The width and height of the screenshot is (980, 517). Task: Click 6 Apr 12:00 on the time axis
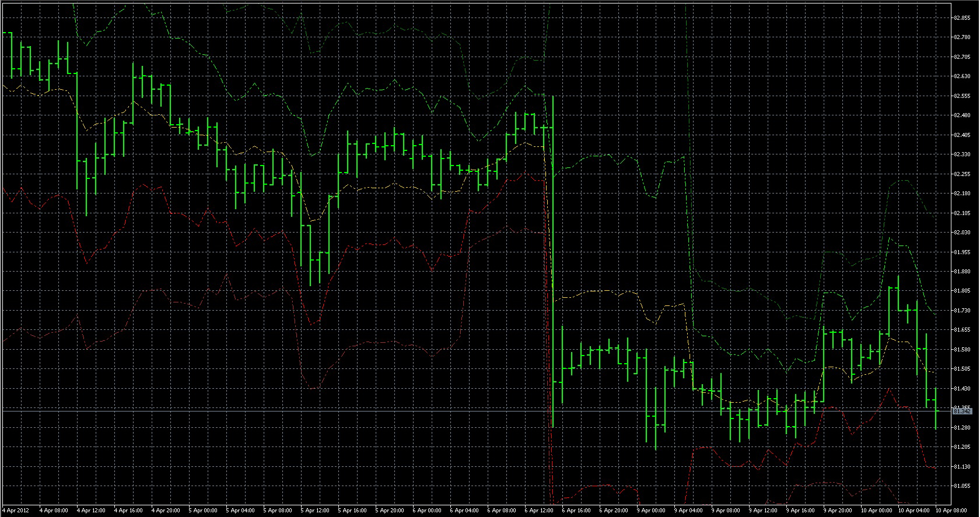pyautogui.click(x=539, y=511)
